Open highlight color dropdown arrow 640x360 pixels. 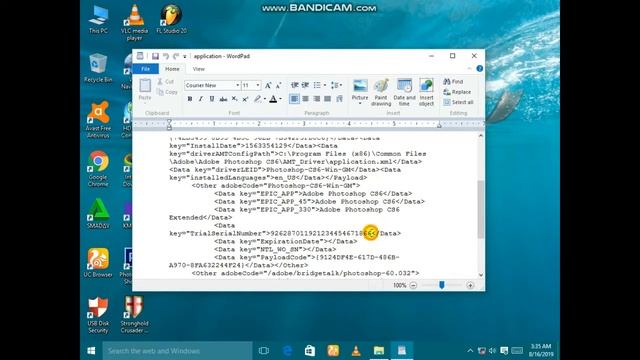264,99
